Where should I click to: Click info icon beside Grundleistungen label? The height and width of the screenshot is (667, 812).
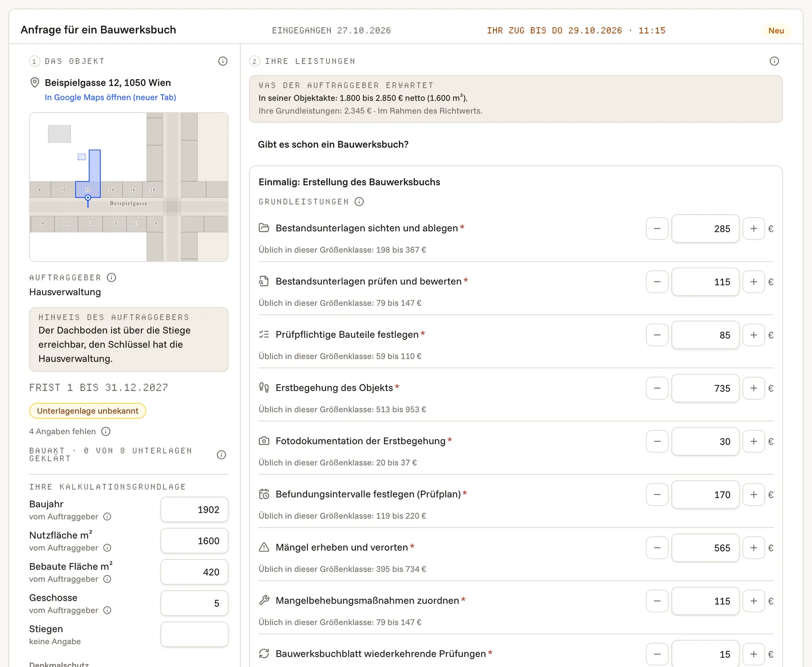point(359,202)
